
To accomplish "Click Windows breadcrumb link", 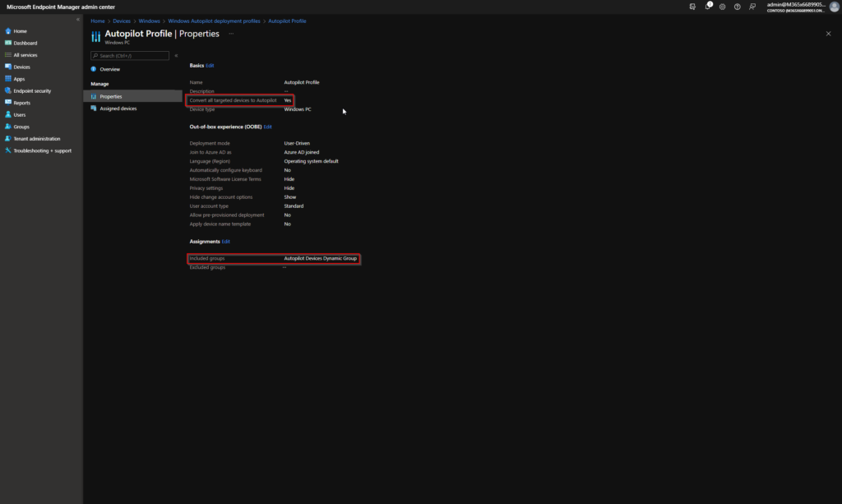I will (150, 21).
